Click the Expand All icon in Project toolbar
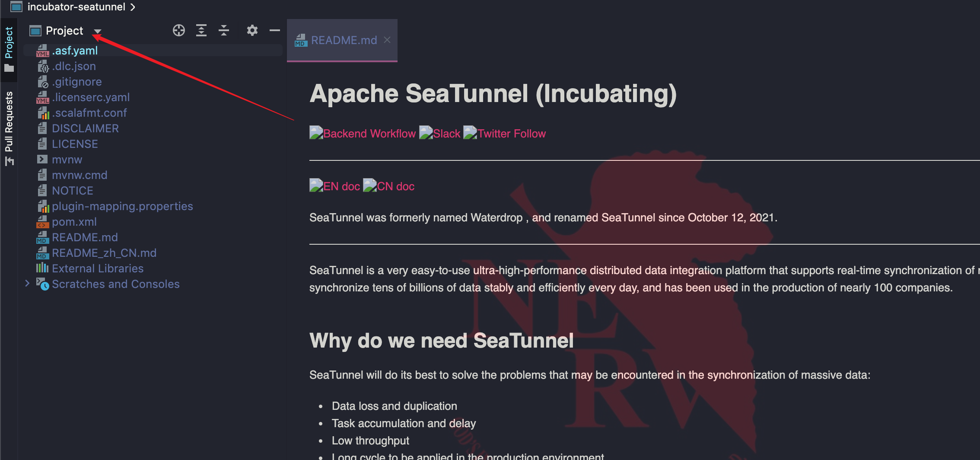The width and height of the screenshot is (980, 460). [x=201, y=30]
